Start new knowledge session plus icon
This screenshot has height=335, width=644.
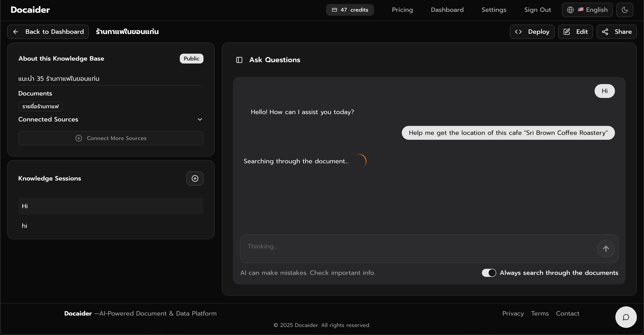click(x=195, y=178)
